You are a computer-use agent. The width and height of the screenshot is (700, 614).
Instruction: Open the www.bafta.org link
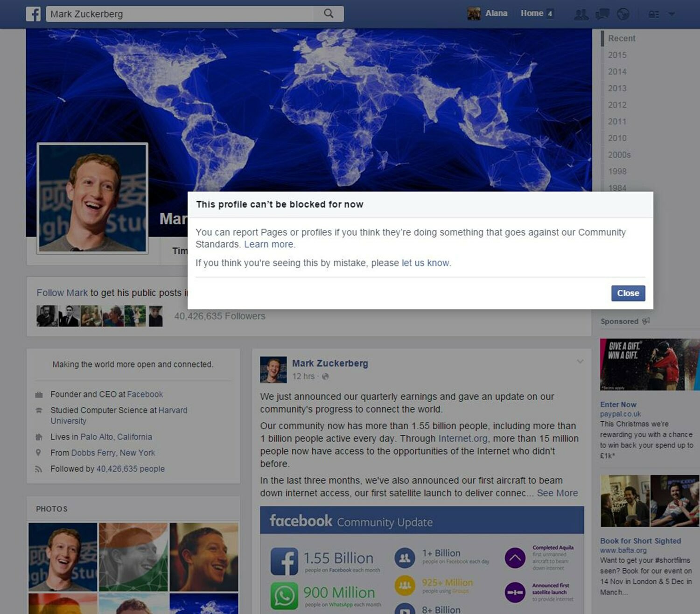[x=623, y=551]
